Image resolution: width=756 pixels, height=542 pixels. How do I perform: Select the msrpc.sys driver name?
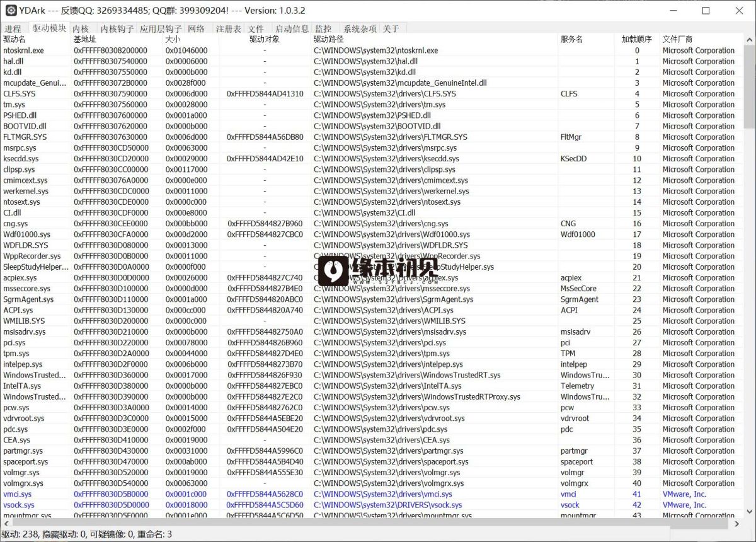(x=20, y=148)
